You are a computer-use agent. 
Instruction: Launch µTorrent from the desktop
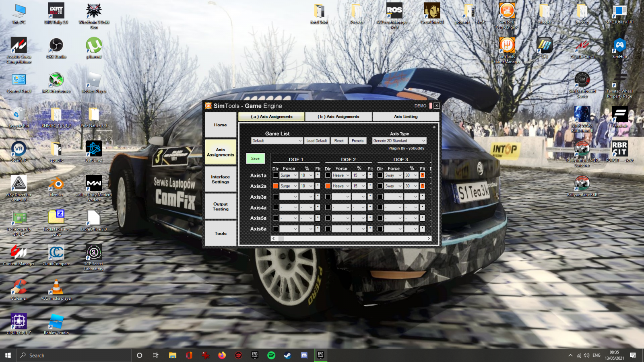click(94, 48)
